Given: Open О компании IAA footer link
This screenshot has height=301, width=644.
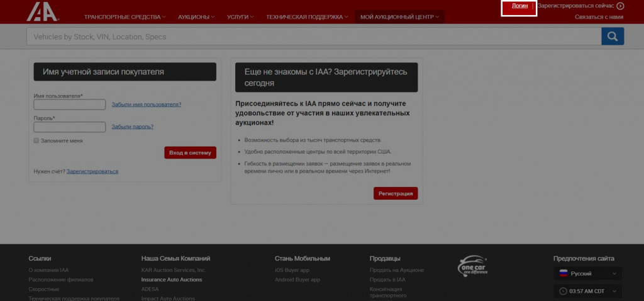Looking at the screenshot, I should click(x=48, y=270).
